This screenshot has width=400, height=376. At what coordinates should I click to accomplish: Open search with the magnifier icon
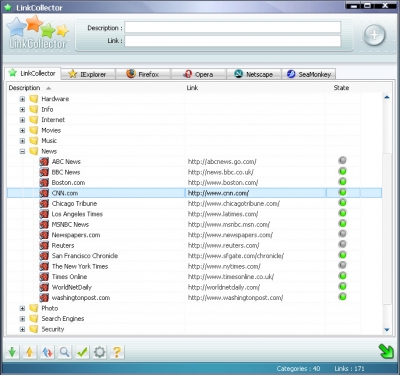pos(65,352)
